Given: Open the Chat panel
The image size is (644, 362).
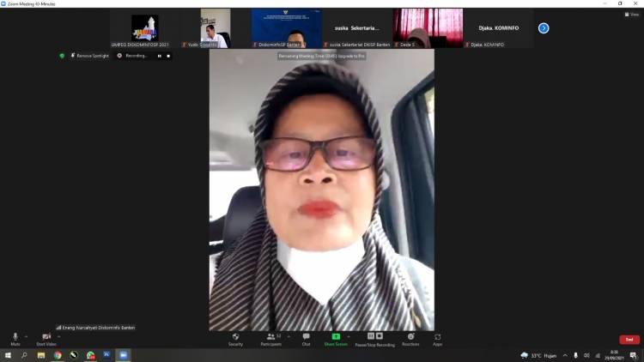Looking at the screenshot, I should pyautogui.click(x=306, y=338).
